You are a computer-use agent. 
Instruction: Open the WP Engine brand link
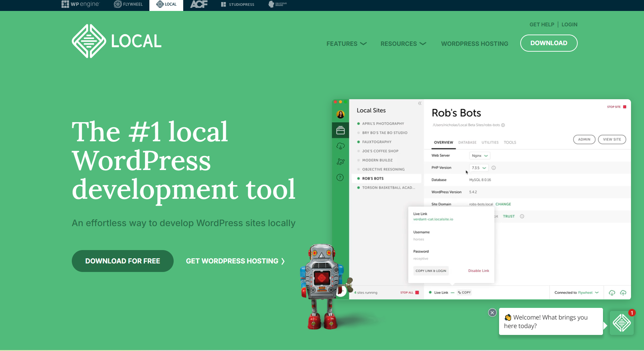(80, 4)
